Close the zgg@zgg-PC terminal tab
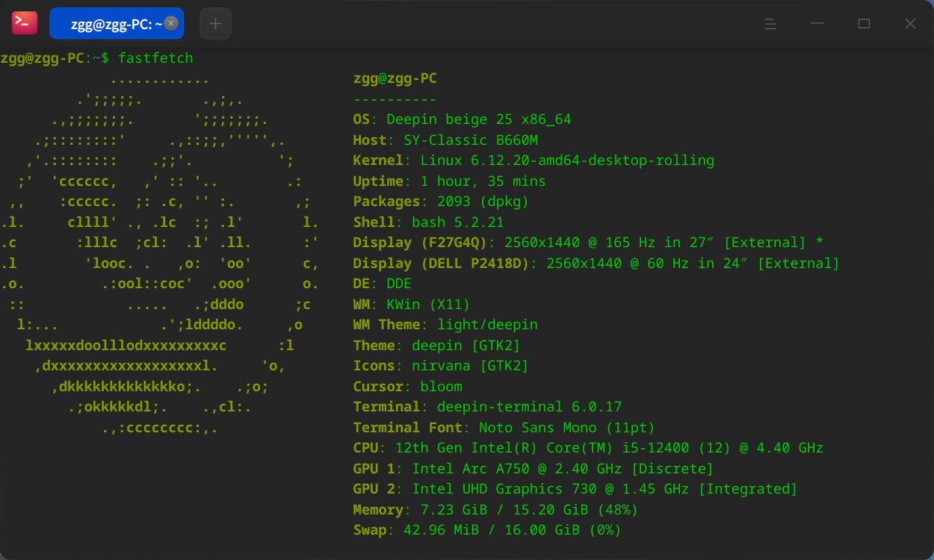 pyautogui.click(x=171, y=23)
